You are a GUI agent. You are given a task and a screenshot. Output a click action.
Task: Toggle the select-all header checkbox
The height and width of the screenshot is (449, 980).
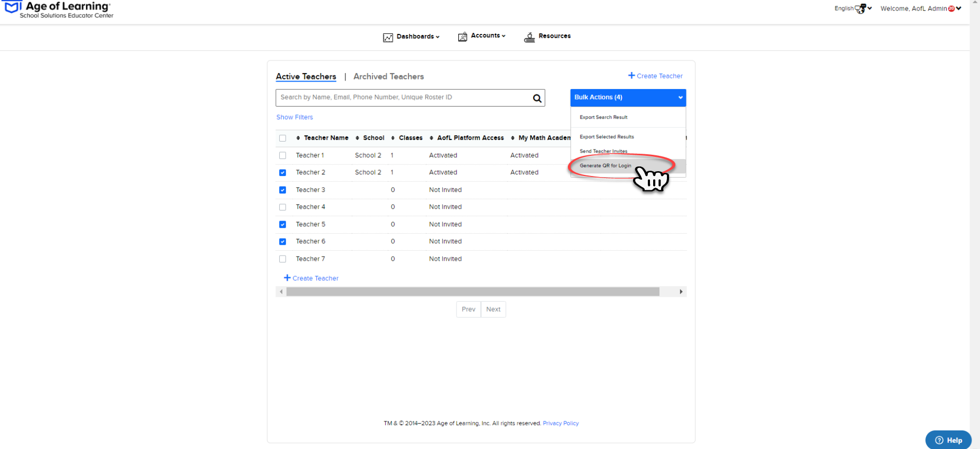pos(282,138)
